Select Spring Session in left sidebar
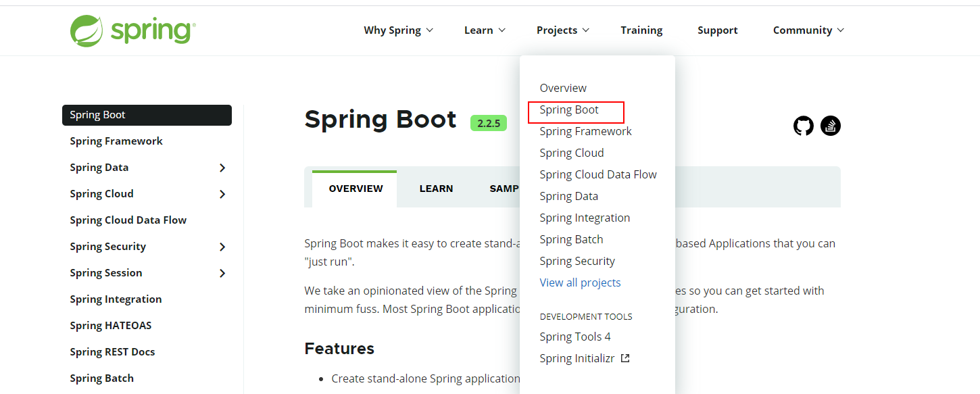The height and width of the screenshot is (394, 980). (x=106, y=273)
